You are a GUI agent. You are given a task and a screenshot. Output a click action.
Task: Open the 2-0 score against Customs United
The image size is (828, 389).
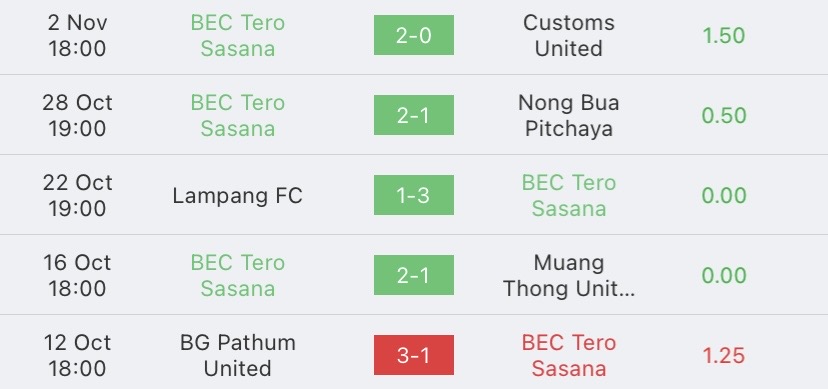[413, 35]
